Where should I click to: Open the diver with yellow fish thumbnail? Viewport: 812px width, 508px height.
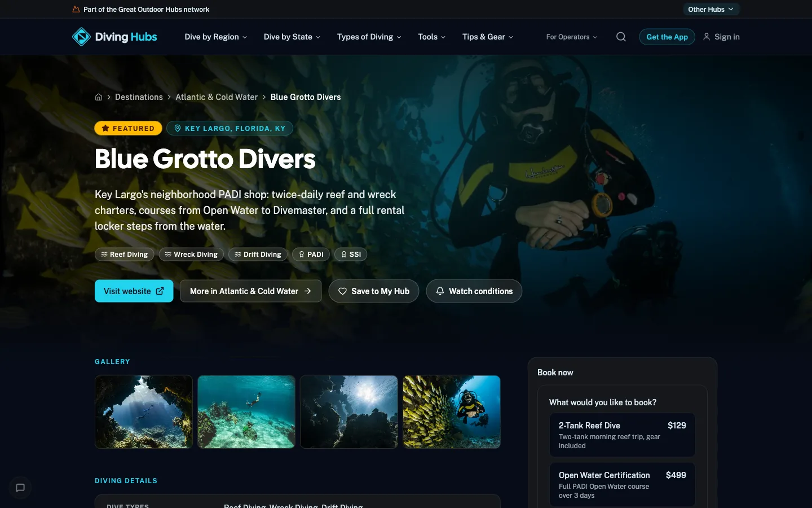[x=452, y=412]
